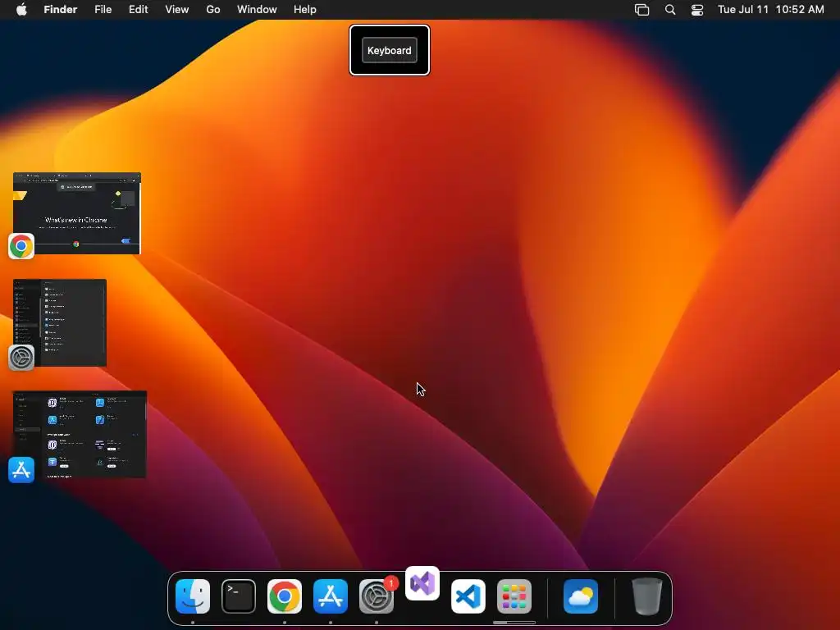Click the Stage Manager icon in menu bar
This screenshot has width=840, height=630.
pos(641,10)
